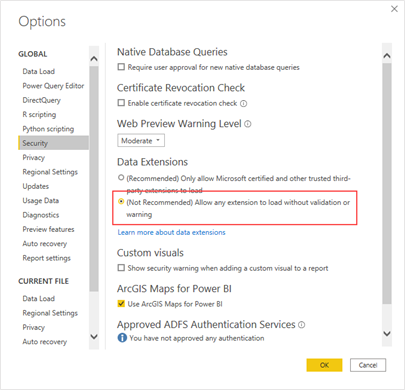405x390 pixels.
Task: Select Recommended Microsoft certified extensions radio option
Action: tap(121, 178)
